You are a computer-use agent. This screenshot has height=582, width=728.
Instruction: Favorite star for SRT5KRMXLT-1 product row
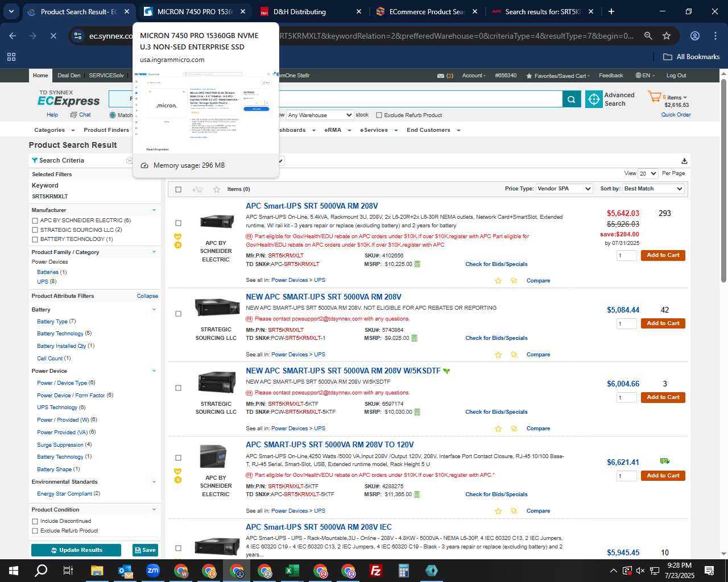(x=498, y=355)
